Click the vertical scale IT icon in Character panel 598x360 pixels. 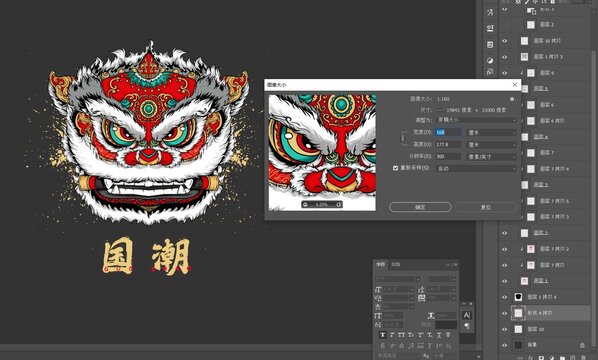click(378, 315)
